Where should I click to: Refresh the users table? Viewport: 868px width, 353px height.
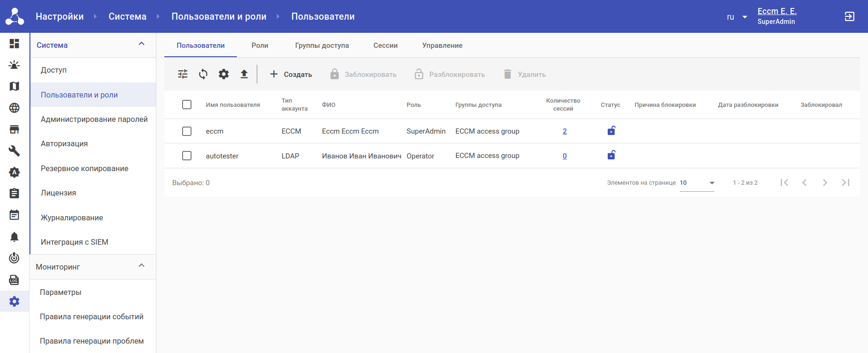point(203,74)
